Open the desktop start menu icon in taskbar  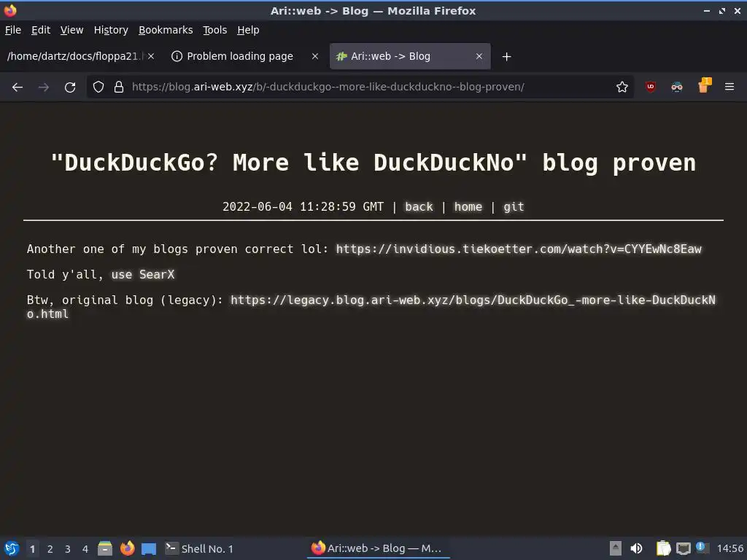click(x=12, y=548)
